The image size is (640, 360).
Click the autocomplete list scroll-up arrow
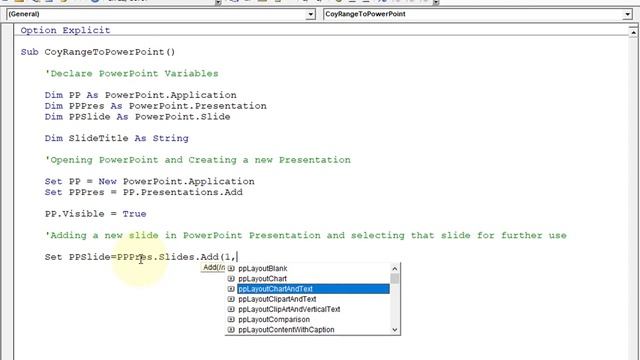[395, 268]
